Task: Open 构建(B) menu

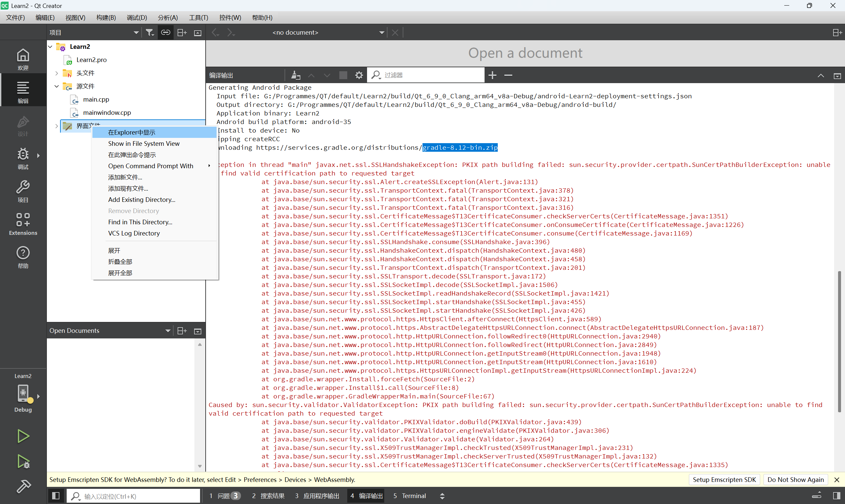Action: click(106, 18)
